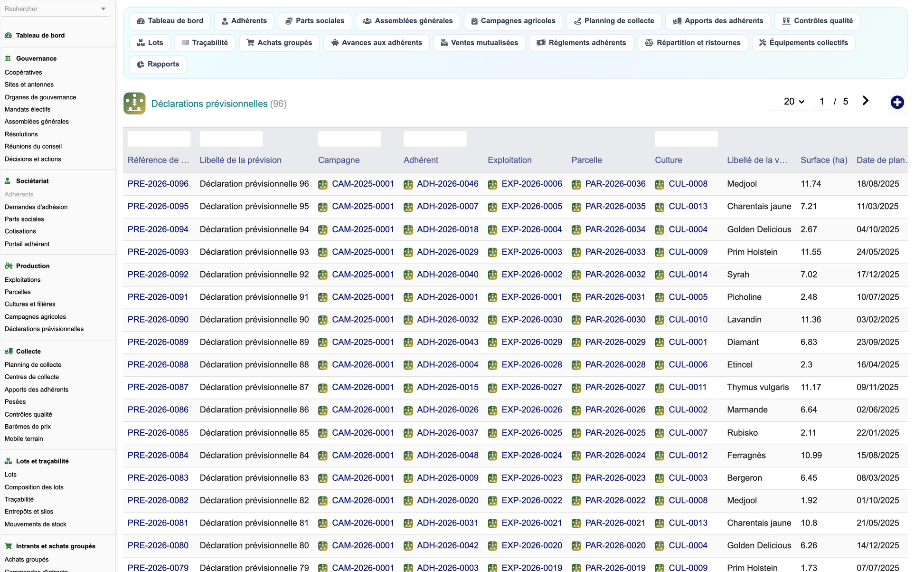Open Pesées in the sidebar
The width and height of the screenshot is (924, 572).
coord(15,402)
